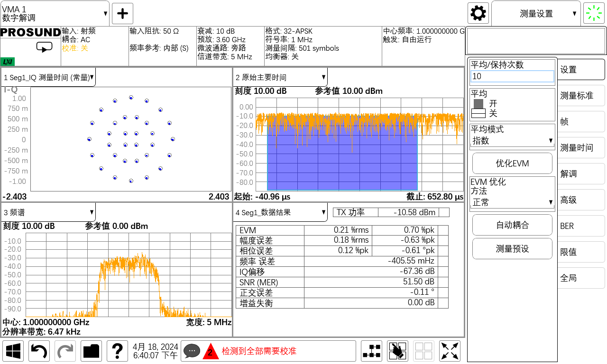Click the speech bubble status message icon
The height and width of the screenshot is (364, 607).
pos(192,351)
